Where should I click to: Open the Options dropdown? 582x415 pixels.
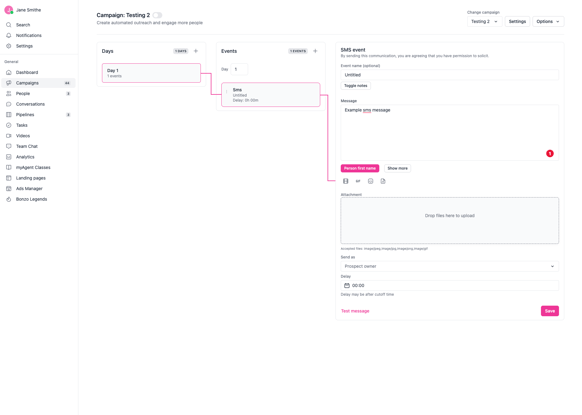[x=548, y=22]
